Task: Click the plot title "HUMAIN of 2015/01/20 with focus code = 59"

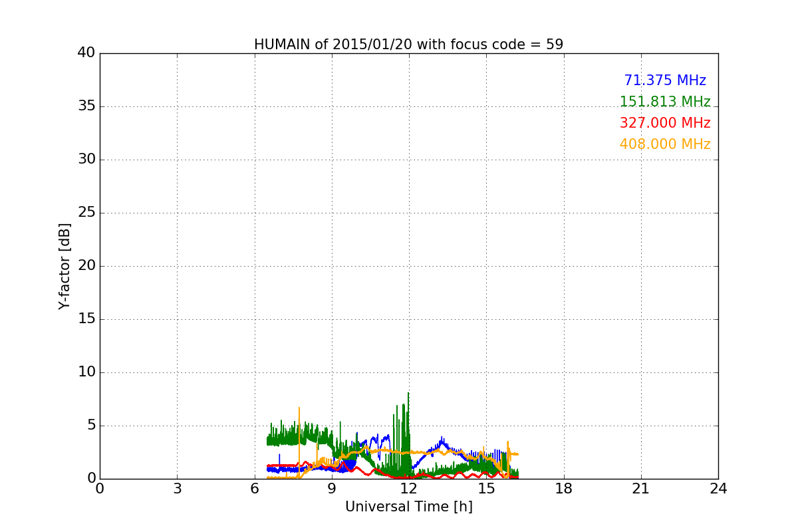Action: point(408,45)
